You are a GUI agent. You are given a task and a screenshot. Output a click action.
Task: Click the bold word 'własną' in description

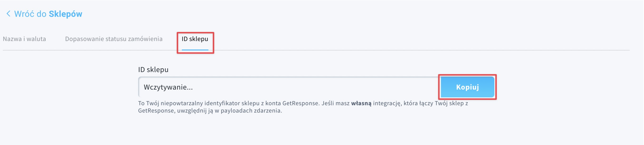[361, 103]
